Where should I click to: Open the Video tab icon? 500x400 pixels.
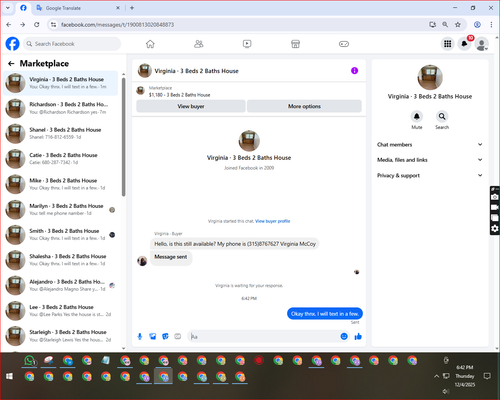[x=247, y=44]
